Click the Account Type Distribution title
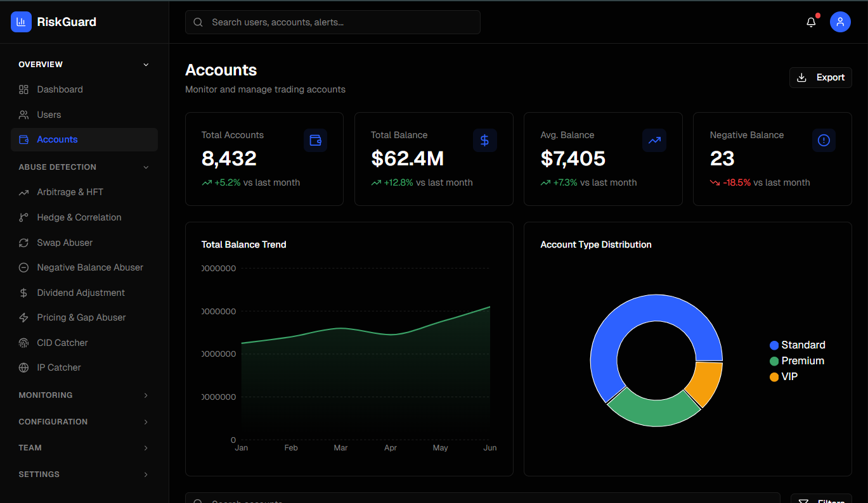Screen dimensions: 868x503 point(596,245)
